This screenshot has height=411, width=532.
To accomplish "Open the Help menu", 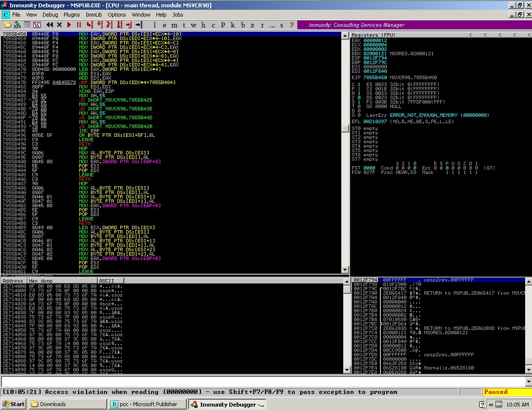I will coord(161,15).
